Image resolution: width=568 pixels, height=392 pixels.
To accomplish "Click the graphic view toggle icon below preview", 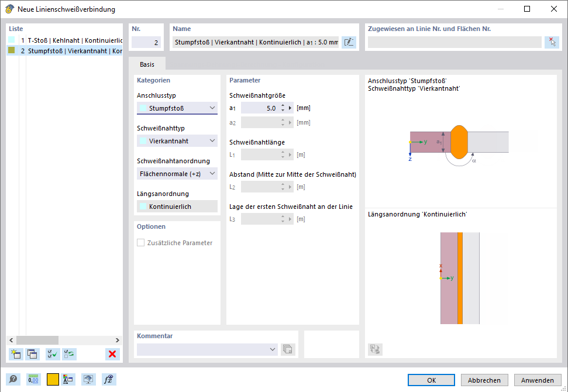I will [x=376, y=349].
